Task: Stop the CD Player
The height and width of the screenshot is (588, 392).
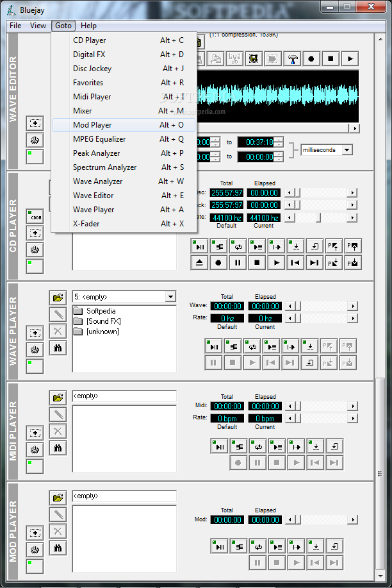Action: coord(257,262)
